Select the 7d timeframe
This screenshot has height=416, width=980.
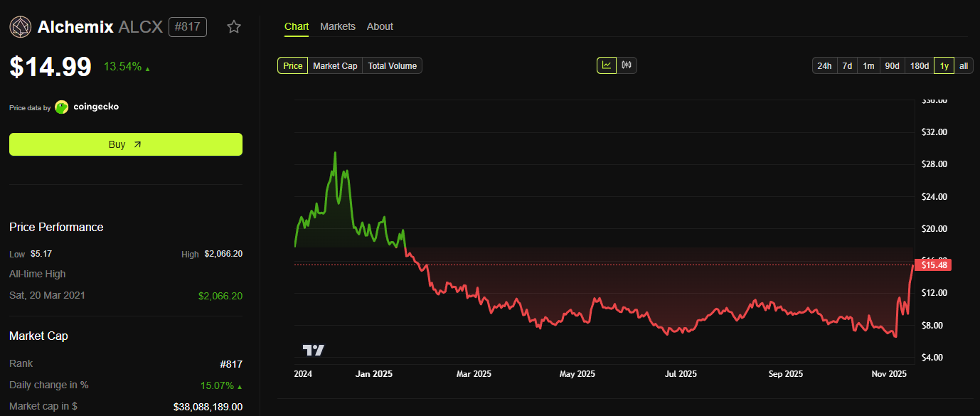point(847,65)
